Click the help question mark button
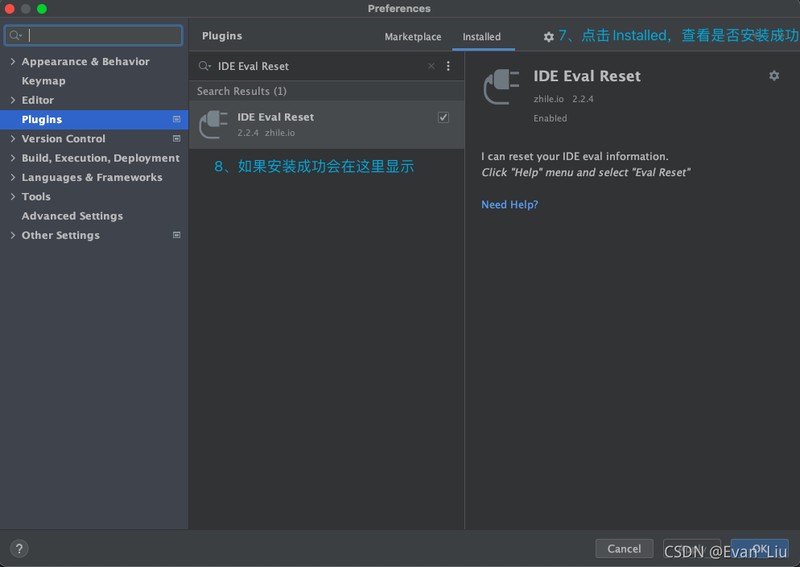The height and width of the screenshot is (567, 800). pos(19,548)
